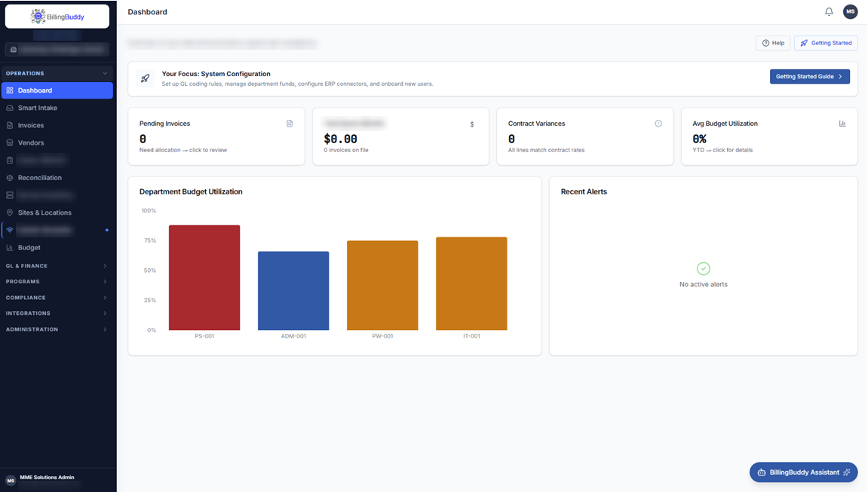Screen dimensions: 868x492
Task: Click the Reconciliation scale icon
Action: pos(9,178)
